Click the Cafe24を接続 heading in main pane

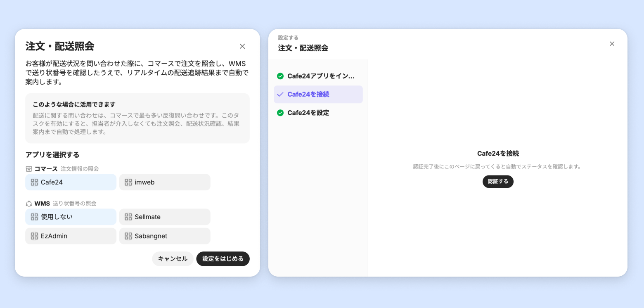pos(498,154)
